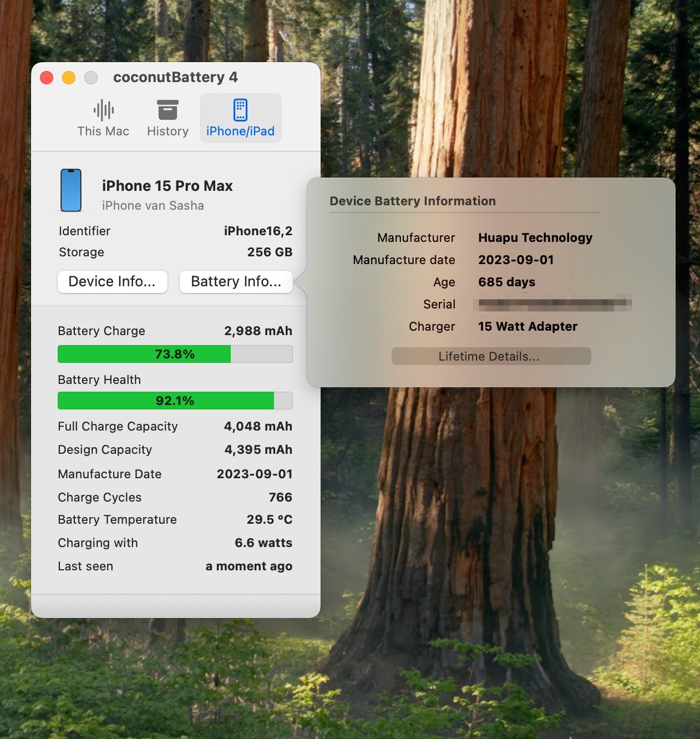
Task: Click the Charging with label
Action: (x=98, y=543)
